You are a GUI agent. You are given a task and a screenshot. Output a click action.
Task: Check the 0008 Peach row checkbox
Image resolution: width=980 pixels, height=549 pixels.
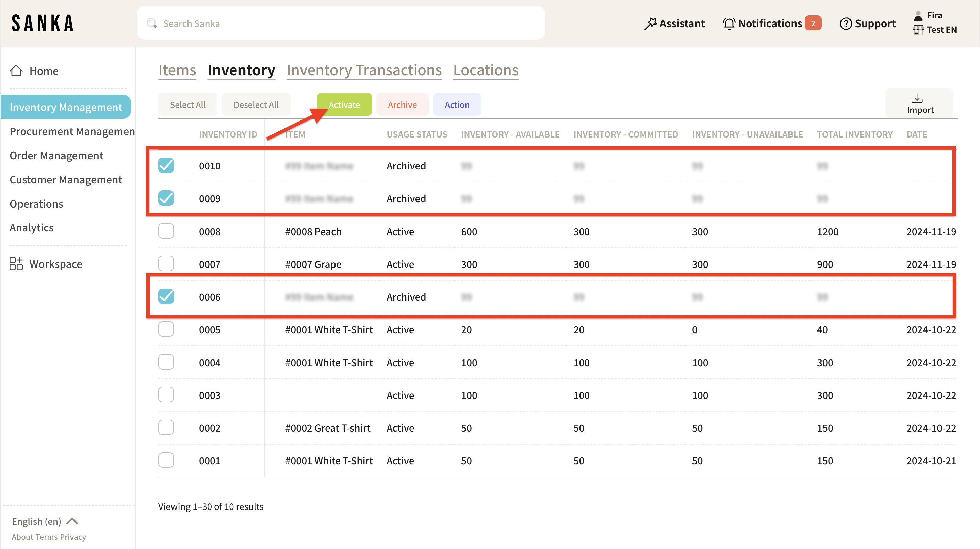point(166,231)
